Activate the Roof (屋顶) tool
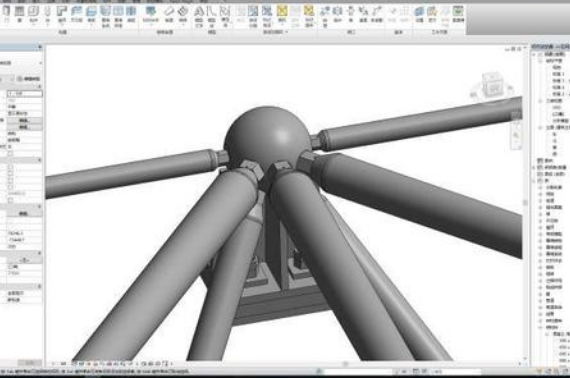 click(x=62, y=15)
